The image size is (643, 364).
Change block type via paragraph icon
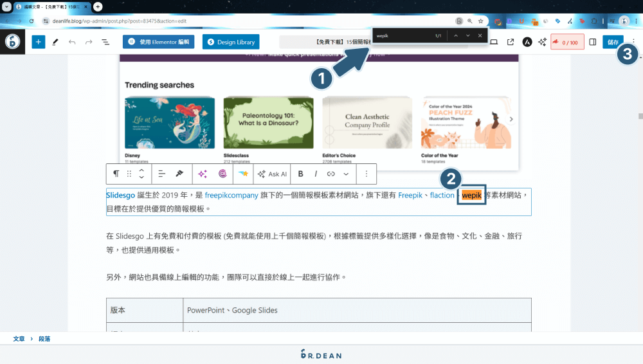coord(116,174)
